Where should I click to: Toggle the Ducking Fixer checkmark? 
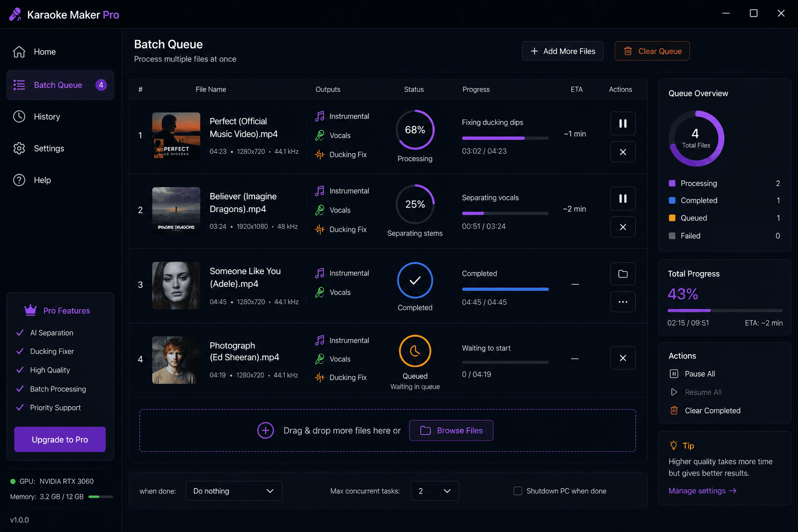20,351
